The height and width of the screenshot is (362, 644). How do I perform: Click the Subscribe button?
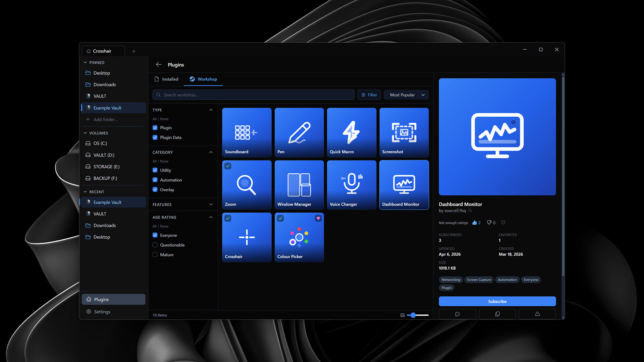point(497,301)
